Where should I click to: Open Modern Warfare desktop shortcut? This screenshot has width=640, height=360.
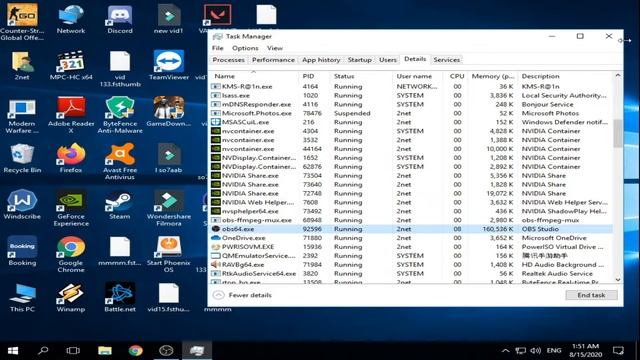[22, 115]
